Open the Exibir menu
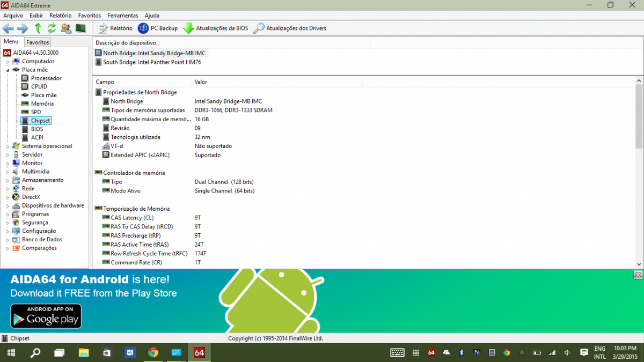This screenshot has height=362, width=644. point(36,16)
